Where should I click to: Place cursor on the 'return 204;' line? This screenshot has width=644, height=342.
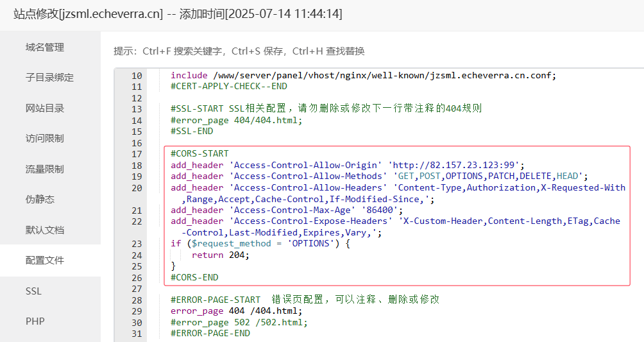coord(220,255)
